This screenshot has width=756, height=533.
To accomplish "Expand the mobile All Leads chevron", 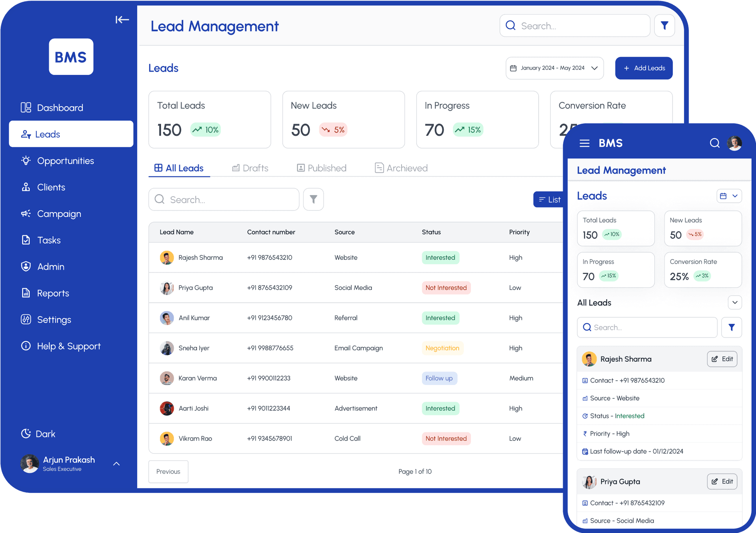I will pyautogui.click(x=734, y=303).
